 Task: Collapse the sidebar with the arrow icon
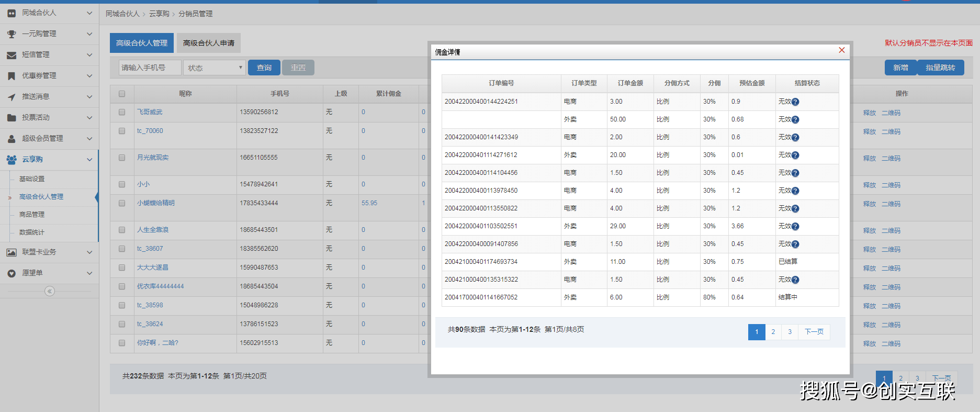click(x=50, y=291)
